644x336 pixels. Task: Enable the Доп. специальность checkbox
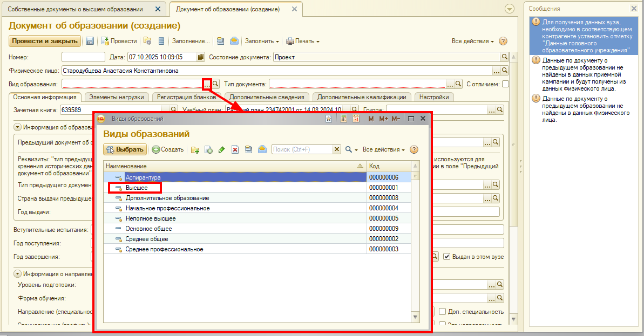click(442, 311)
